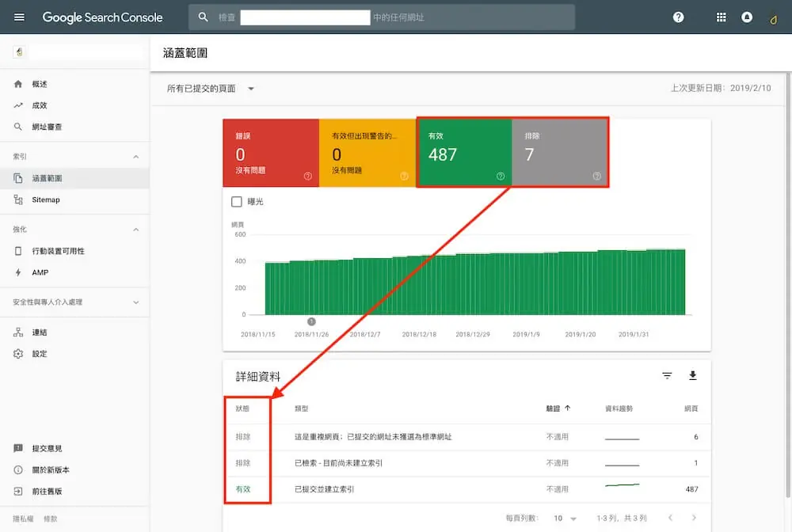Open help tooltip on 錯誤 card
This screenshot has width=792, height=532.
click(307, 177)
